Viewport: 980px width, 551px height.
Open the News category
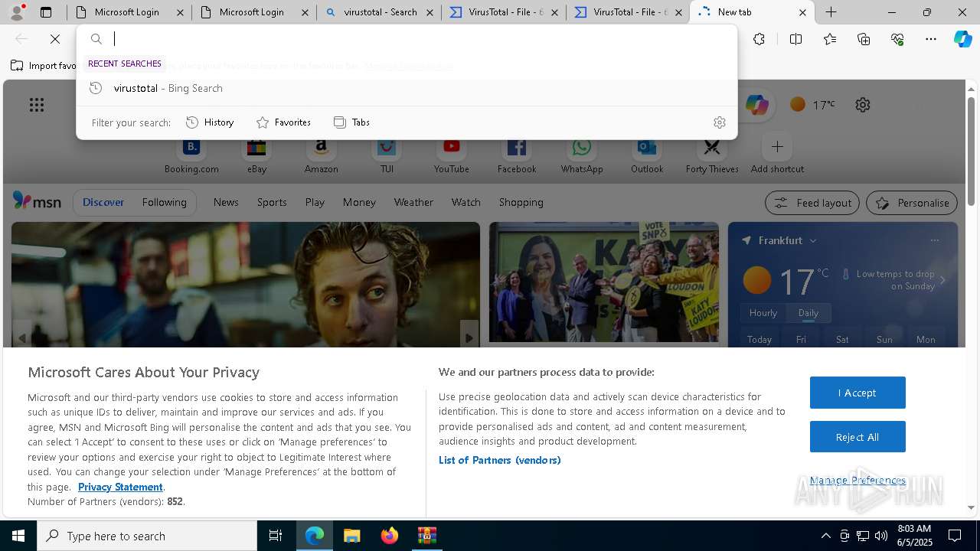(x=226, y=202)
